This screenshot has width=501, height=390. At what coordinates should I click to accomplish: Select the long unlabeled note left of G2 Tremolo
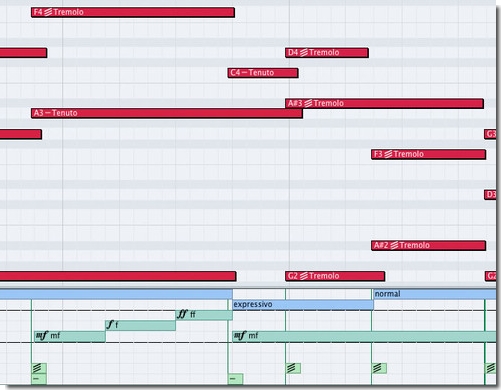(x=118, y=276)
